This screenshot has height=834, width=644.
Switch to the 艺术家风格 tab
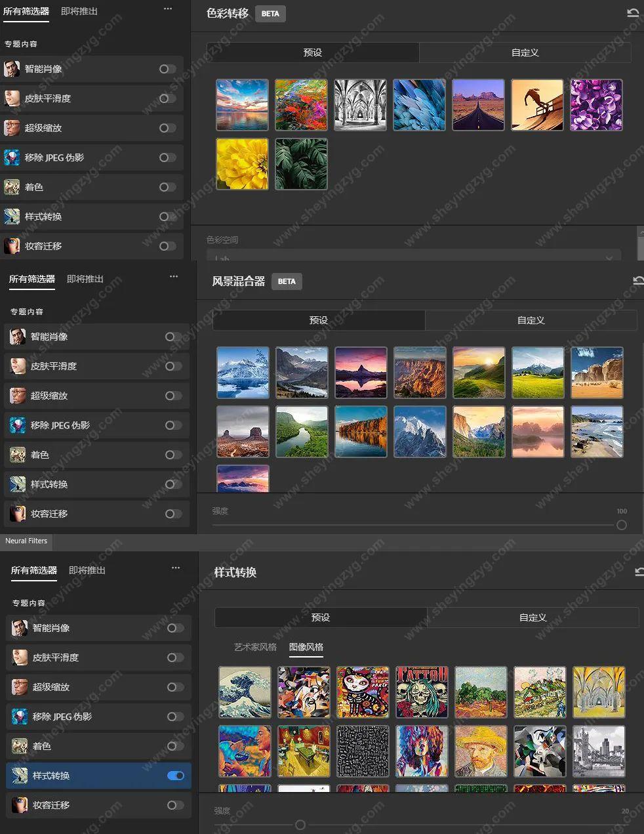(x=255, y=647)
